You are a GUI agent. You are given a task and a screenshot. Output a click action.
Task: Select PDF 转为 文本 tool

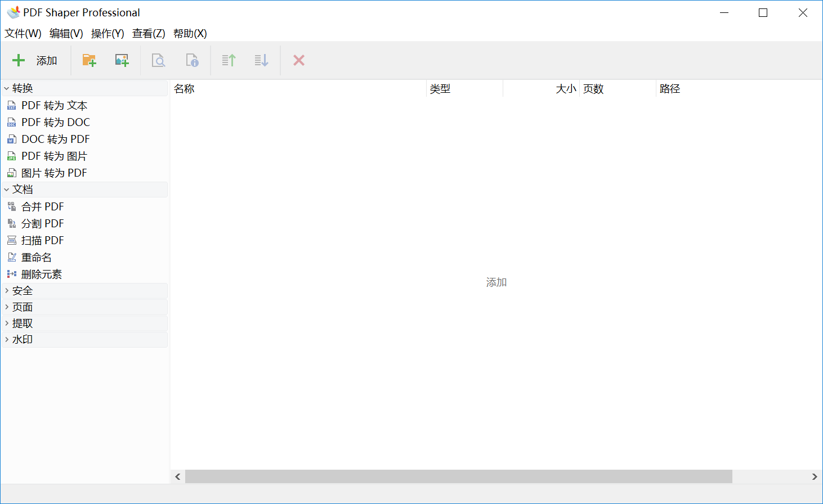click(55, 106)
